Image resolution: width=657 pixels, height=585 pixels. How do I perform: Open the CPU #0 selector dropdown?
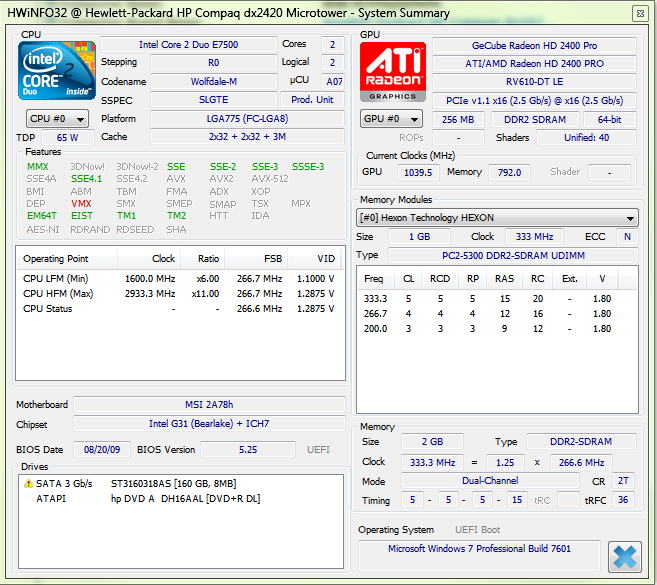(57, 119)
